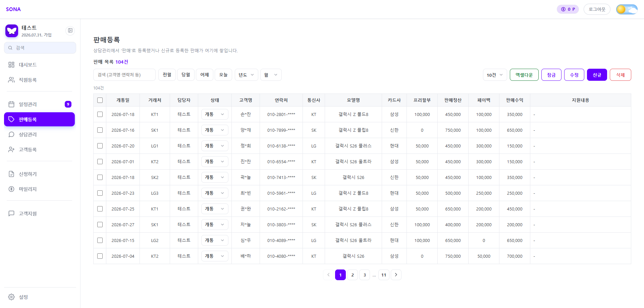Collapse the sidebar with the panel icon
Screen dimensions: 644x308
coord(70,30)
